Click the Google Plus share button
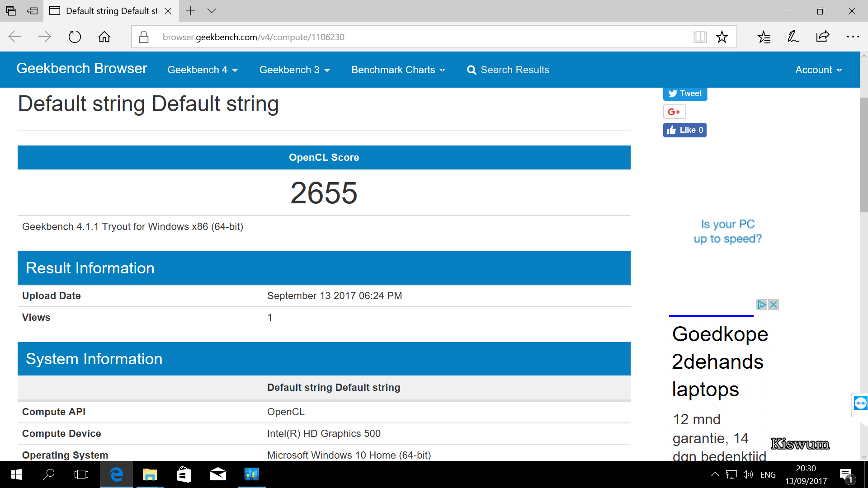This screenshot has height=488, width=868. (675, 112)
